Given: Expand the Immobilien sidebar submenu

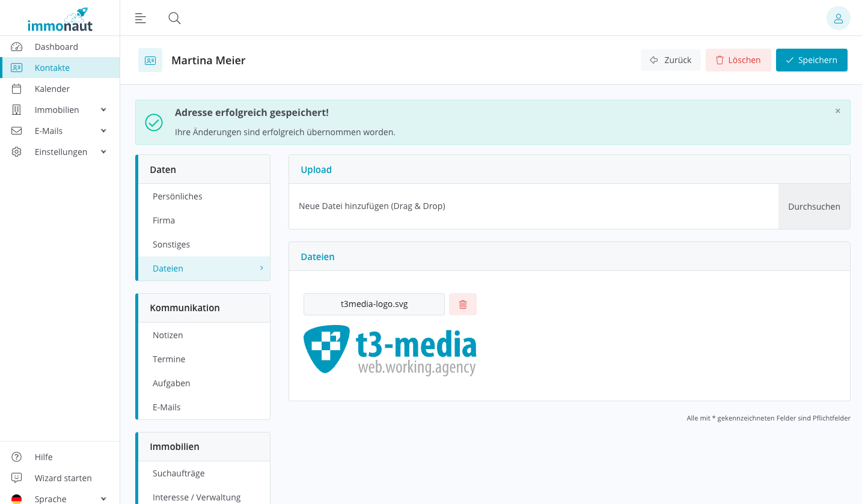Looking at the screenshot, I should tap(103, 110).
